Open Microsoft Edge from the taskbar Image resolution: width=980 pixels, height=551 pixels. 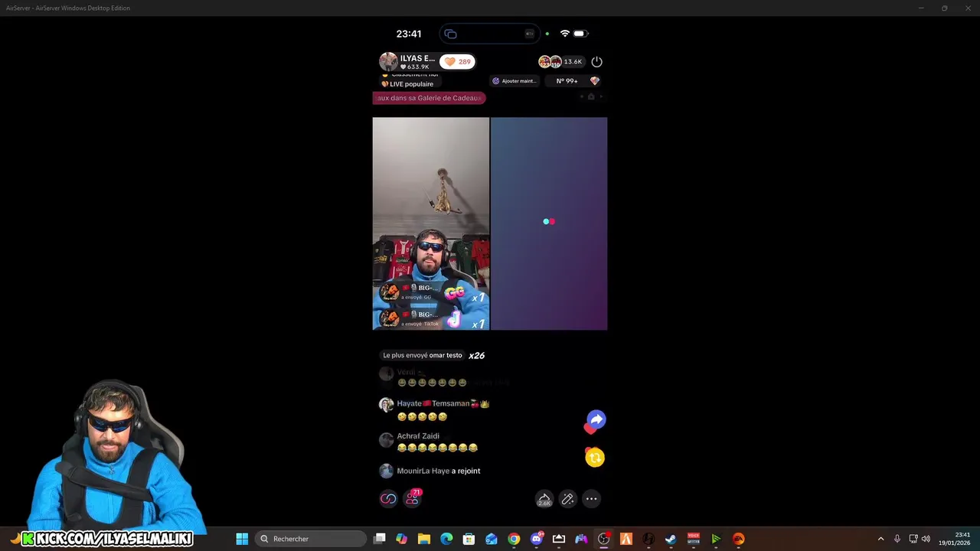(446, 539)
